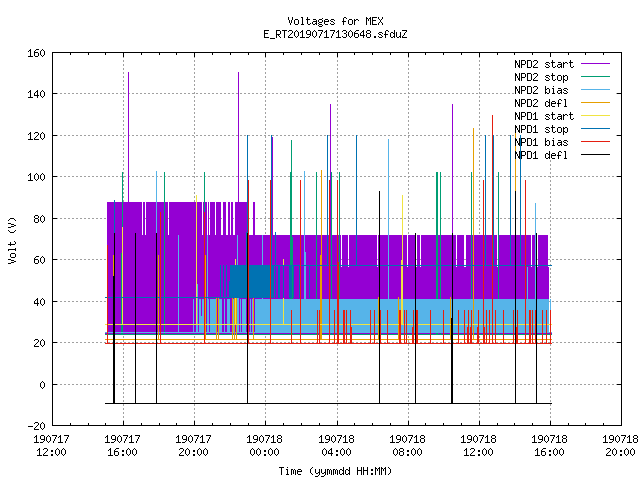This screenshot has width=640, height=480.
Task: Click the 40 y-axis tick label
Action: tap(39, 302)
